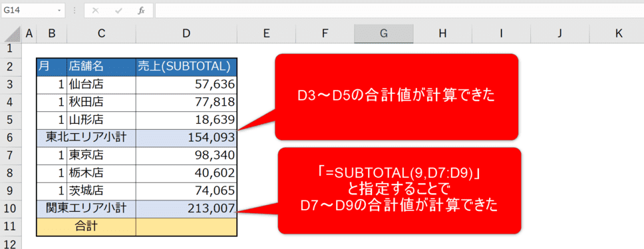Open the Insert Function fx icon
This screenshot has width=644, height=249.
pos(141,11)
